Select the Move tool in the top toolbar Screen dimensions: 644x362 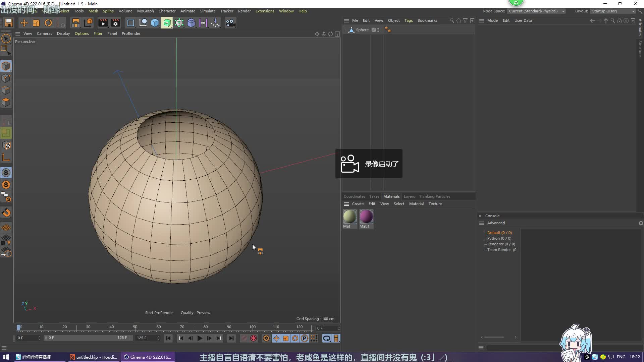tap(24, 23)
